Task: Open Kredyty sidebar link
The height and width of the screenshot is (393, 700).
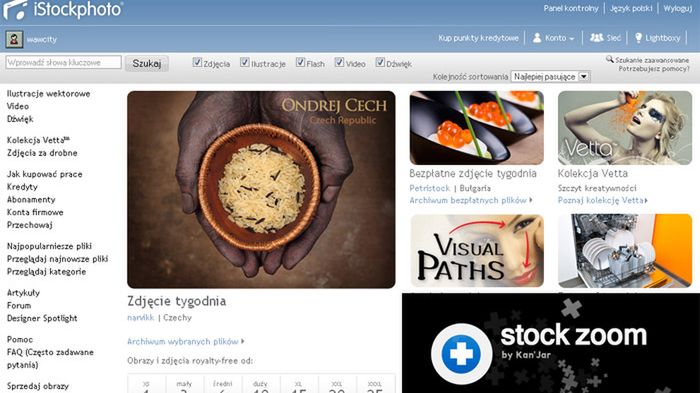Action: point(22,187)
